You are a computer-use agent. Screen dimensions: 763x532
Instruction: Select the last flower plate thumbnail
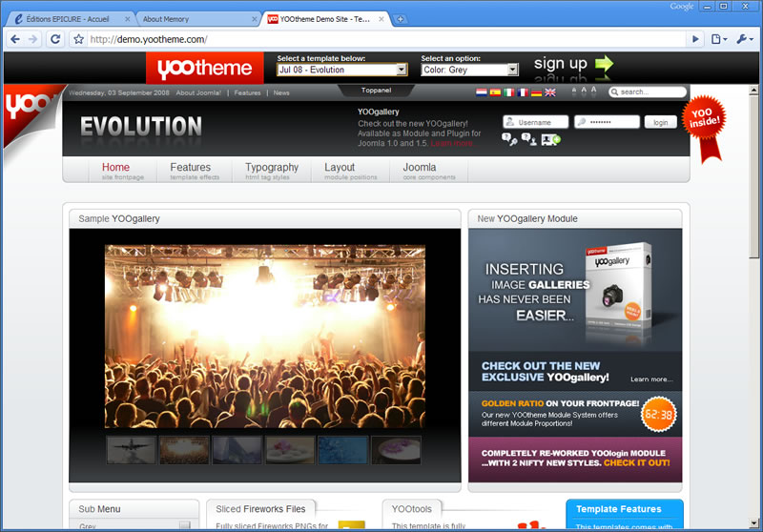coord(396,450)
